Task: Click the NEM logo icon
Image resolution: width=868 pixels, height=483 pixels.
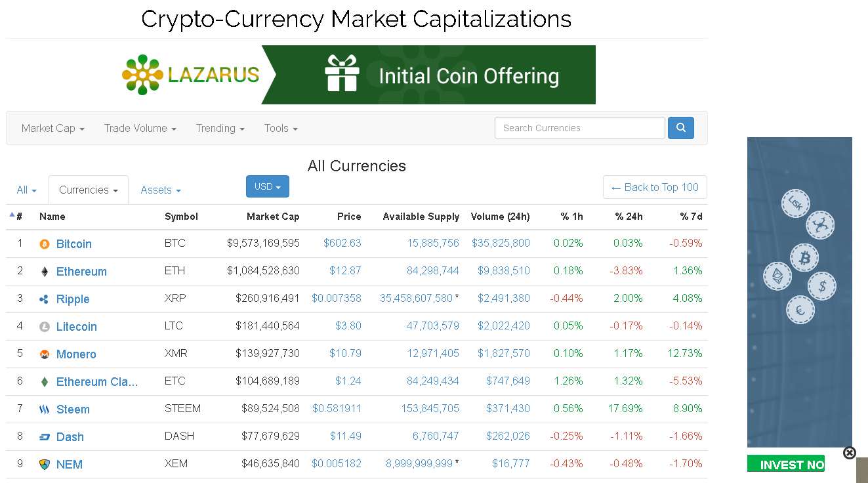Action: tap(45, 465)
